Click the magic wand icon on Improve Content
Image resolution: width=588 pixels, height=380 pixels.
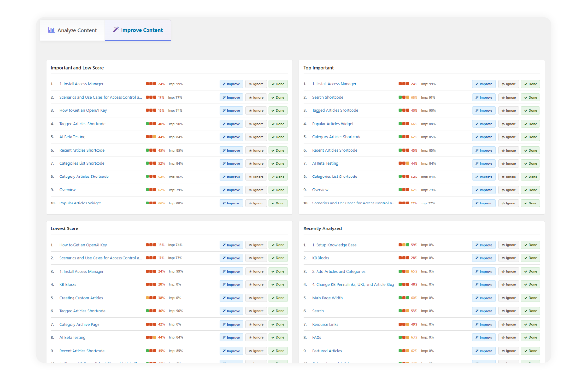tap(116, 30)
